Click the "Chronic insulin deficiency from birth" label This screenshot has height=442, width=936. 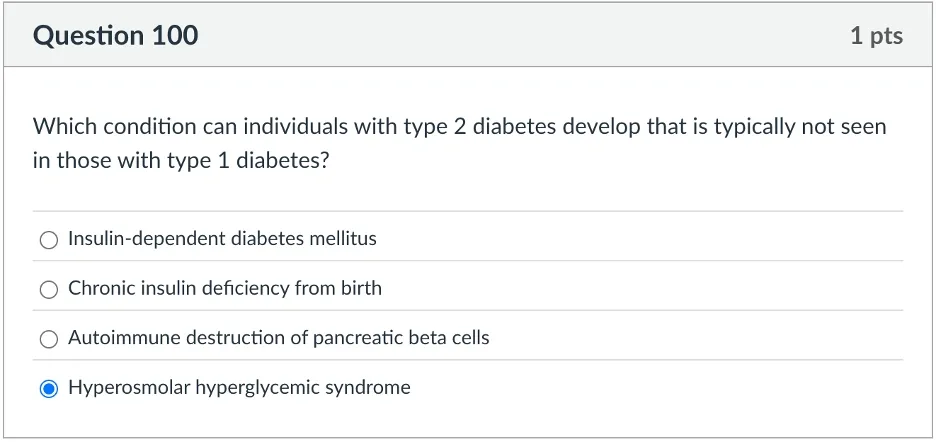pyautogui.click(x=225, y=289)
